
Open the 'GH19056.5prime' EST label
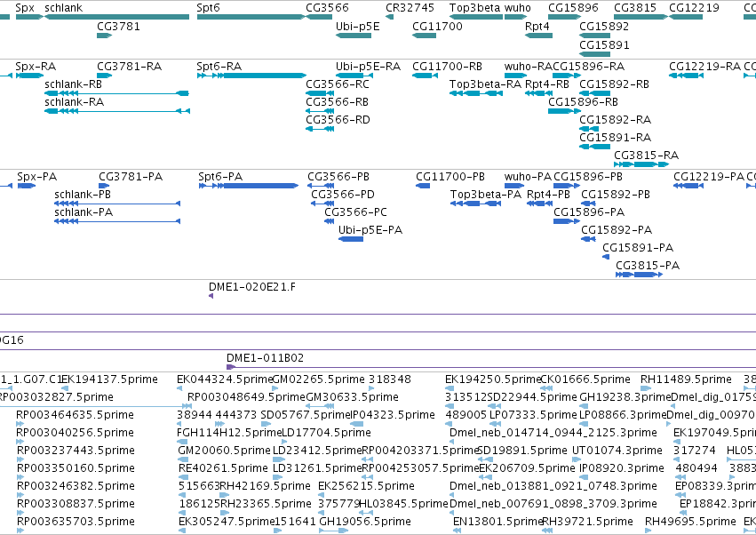pyautogui.click(x=365, y=522)
